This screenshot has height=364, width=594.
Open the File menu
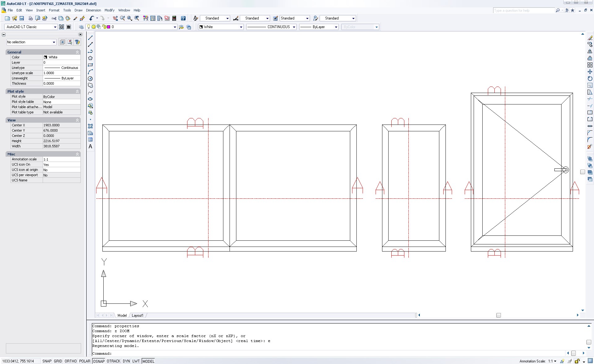(10, 10)
